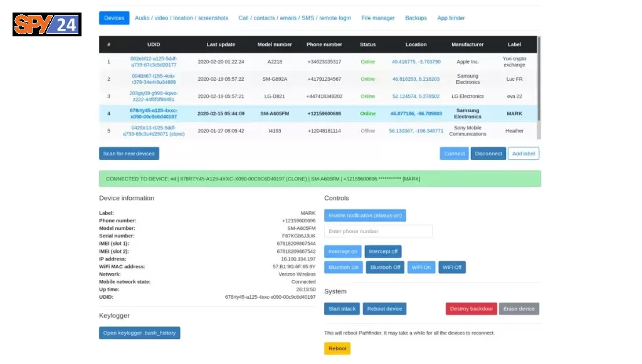Click the yellow Reboot button
Screen dimensions: 642x364
[337, 348]
